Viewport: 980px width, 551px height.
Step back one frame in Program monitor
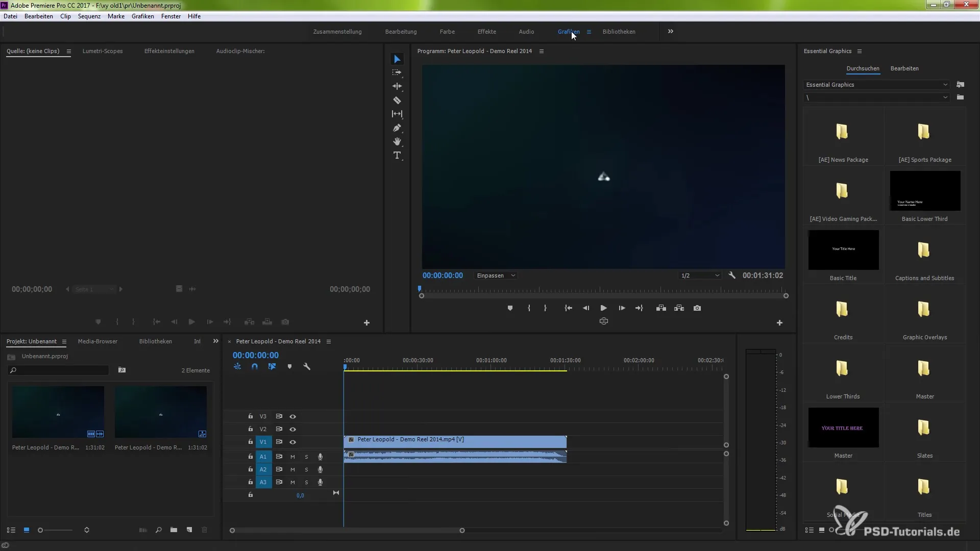586,308
